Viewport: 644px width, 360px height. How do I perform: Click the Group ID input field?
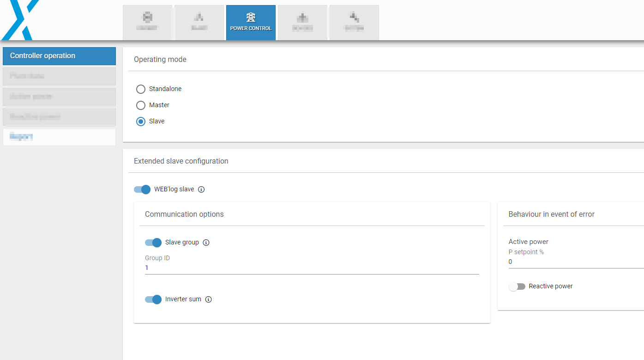(312, 268)
